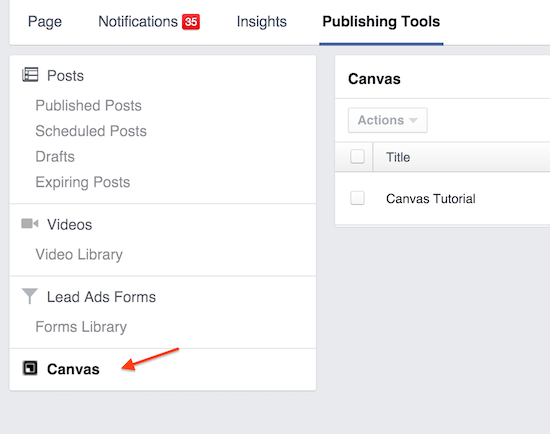Screen dimensions: 550x434
Task: Click the Canvas square icon in sidebar
Action: coord(30,368)
